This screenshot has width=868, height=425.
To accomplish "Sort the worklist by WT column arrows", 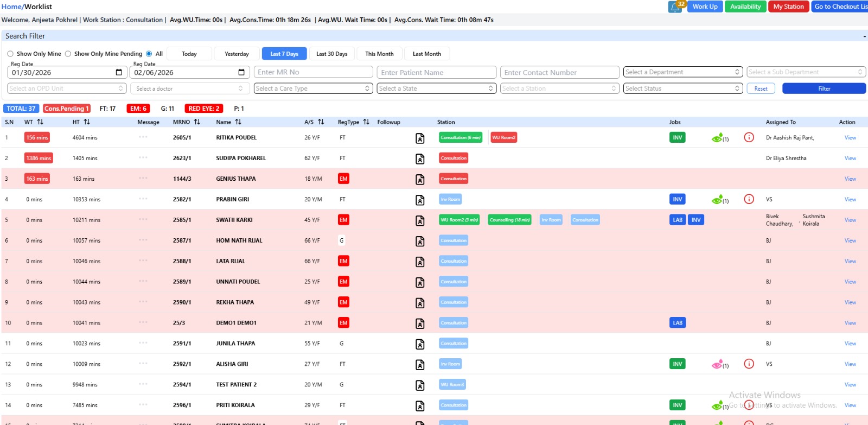I will [40, 122].
